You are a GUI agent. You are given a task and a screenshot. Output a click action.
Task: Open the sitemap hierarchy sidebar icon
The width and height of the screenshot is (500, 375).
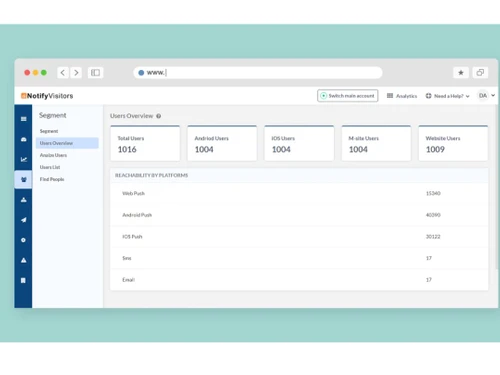pos(23,200)
